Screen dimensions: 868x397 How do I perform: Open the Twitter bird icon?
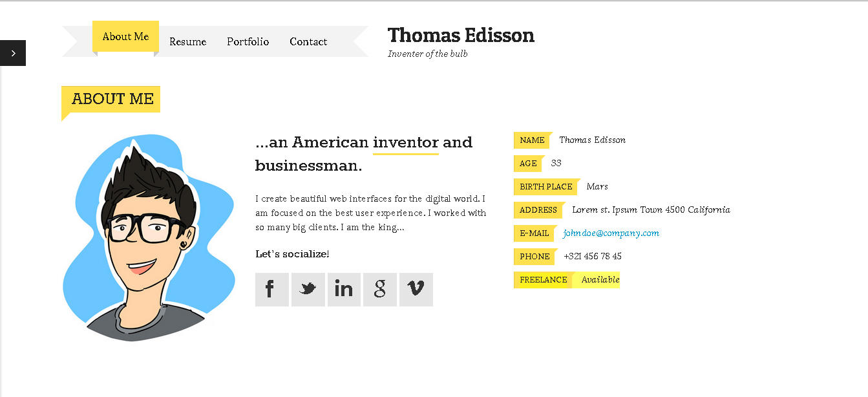[x=308, y=289]
